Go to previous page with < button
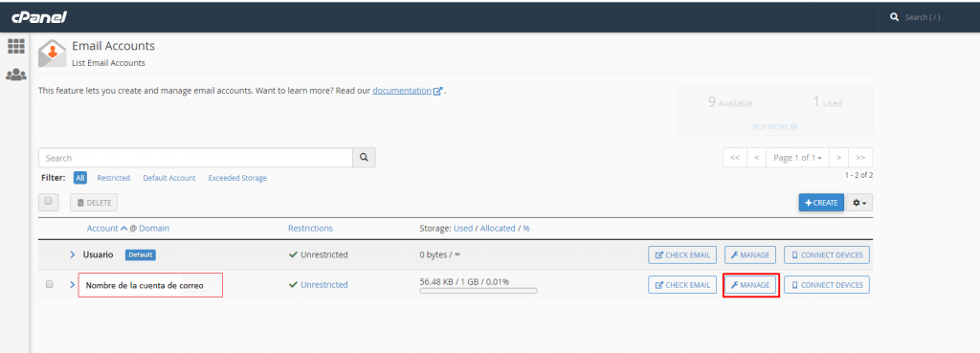 [756, 158]
